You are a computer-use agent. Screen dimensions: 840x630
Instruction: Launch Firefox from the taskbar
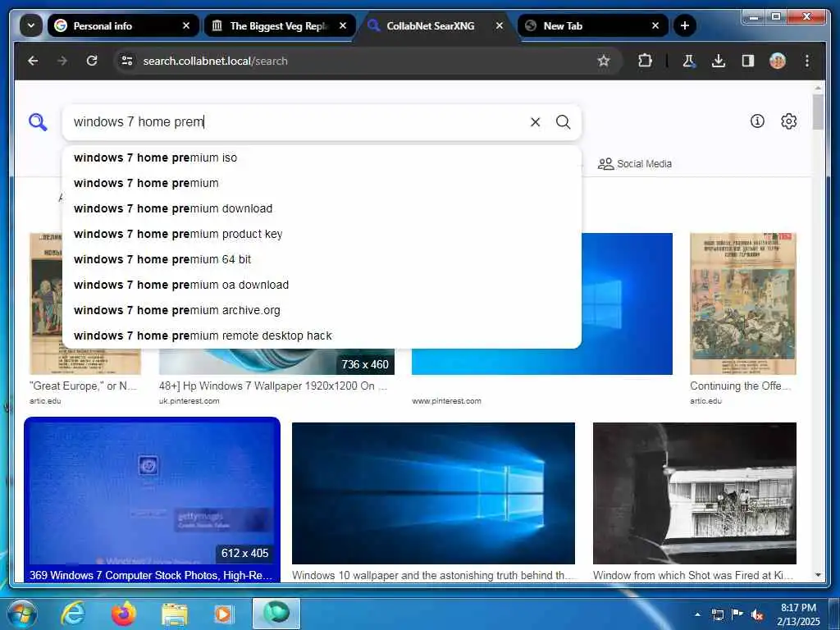click(124, 614)
